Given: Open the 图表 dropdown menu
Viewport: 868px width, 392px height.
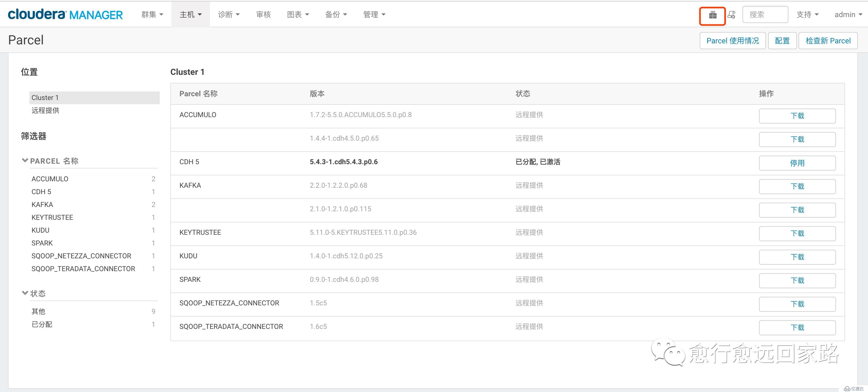Looking at the screenshot, I should pyautogui.click(x=298, y=14).
